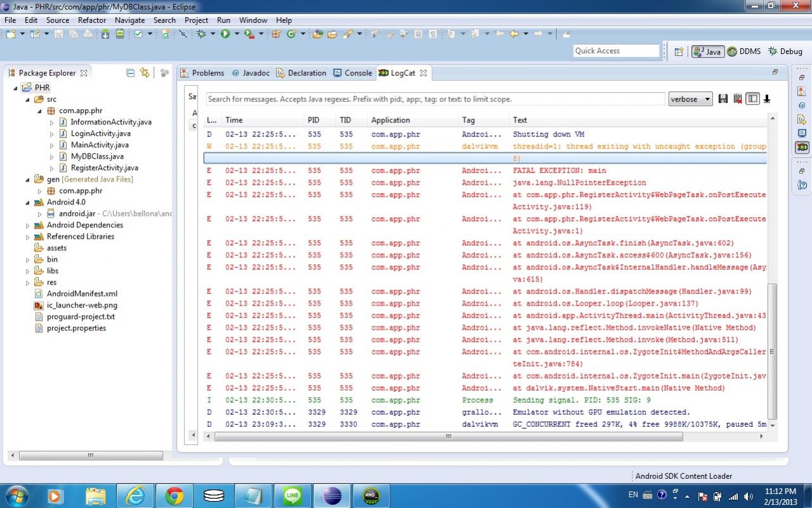Toggle Link with Editor in Package Explorer

click(145, 73)
